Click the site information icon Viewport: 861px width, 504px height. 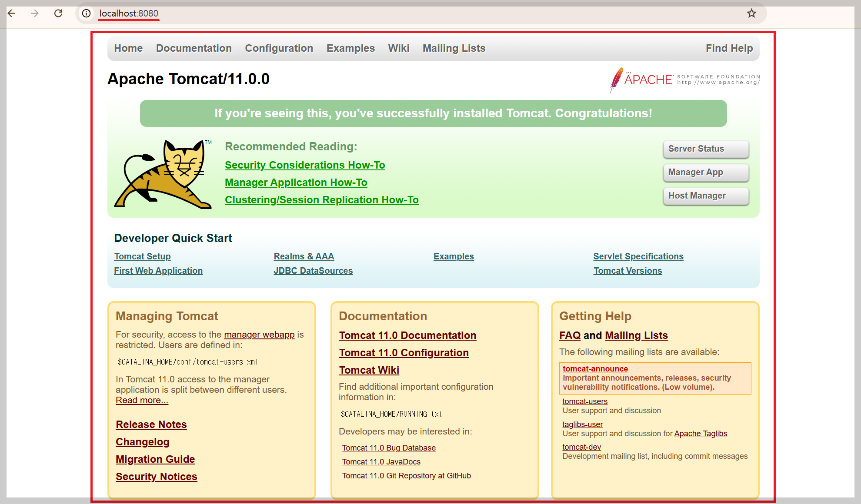[x=87, y=13]
